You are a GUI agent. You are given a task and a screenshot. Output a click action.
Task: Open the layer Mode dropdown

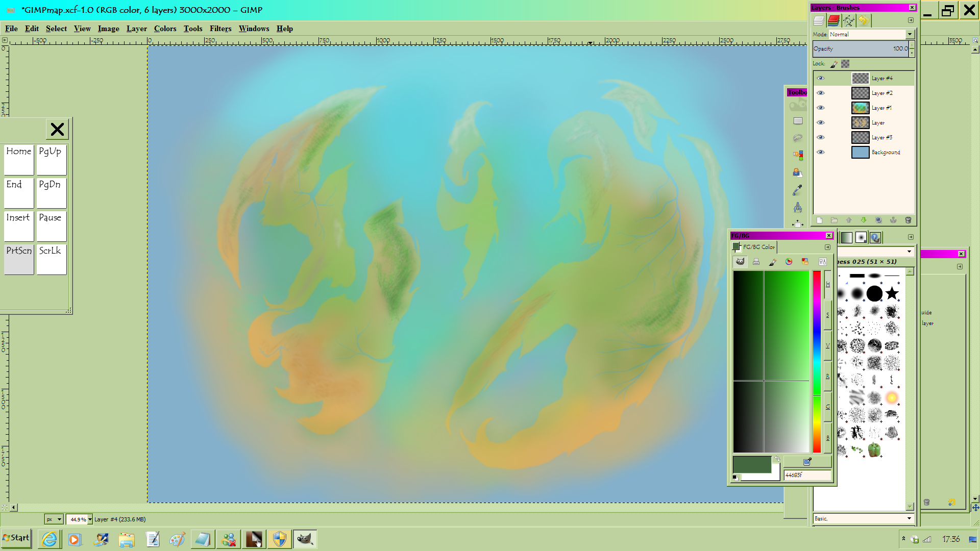(871, 34)
